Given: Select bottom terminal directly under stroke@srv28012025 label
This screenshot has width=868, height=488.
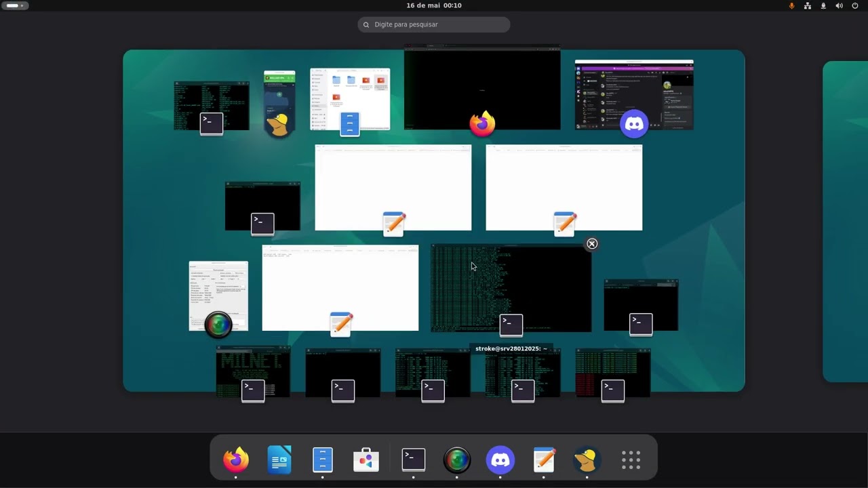Looking at the screenshot, I should pyautogui.click(x=523, y=374).
